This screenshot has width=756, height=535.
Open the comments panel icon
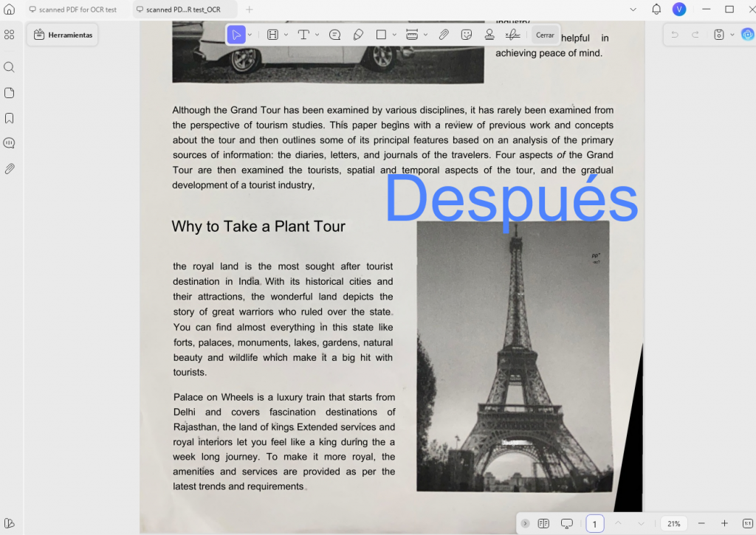(9, 143)
